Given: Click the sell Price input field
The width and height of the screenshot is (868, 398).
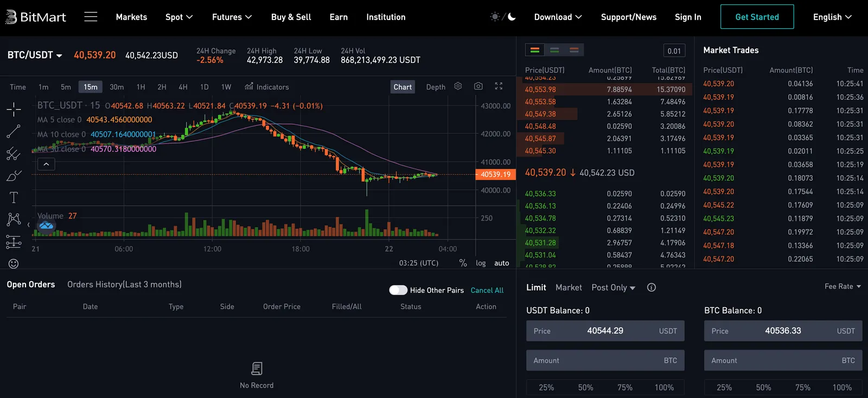Looking at the screenshot, I should click(x=783, y=331).
